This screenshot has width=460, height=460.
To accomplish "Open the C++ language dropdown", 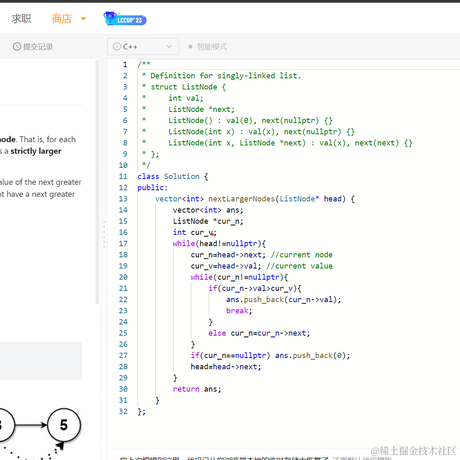I will tap(143, 47).
